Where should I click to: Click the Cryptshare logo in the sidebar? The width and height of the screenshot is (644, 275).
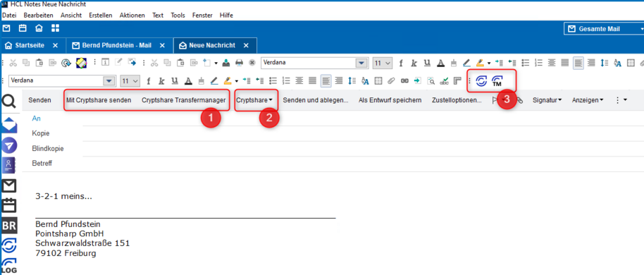(9, 246)
